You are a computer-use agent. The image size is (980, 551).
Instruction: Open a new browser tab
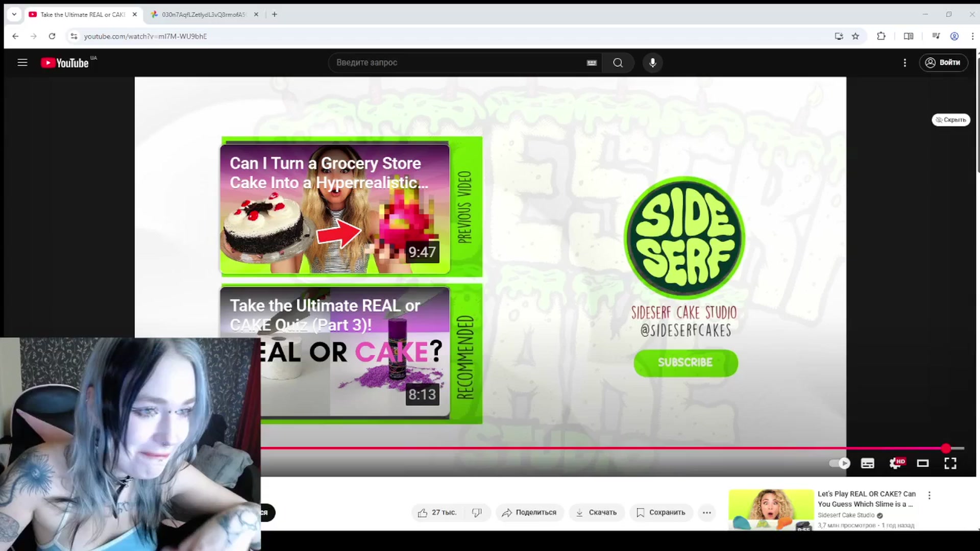275,15
